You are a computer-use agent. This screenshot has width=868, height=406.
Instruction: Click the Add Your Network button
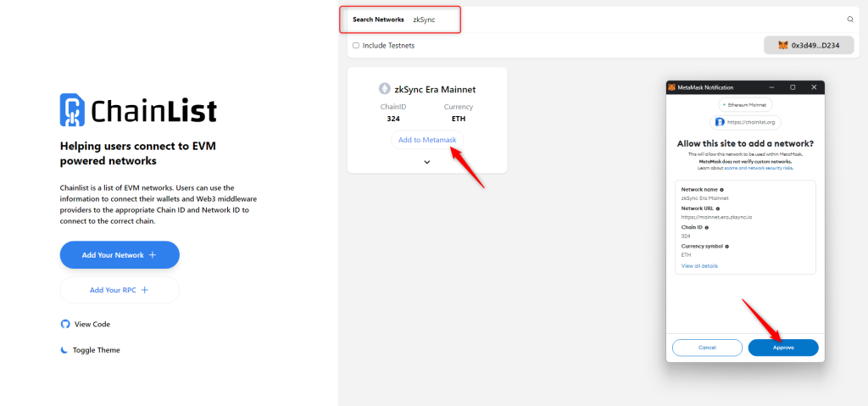[120, 254]
